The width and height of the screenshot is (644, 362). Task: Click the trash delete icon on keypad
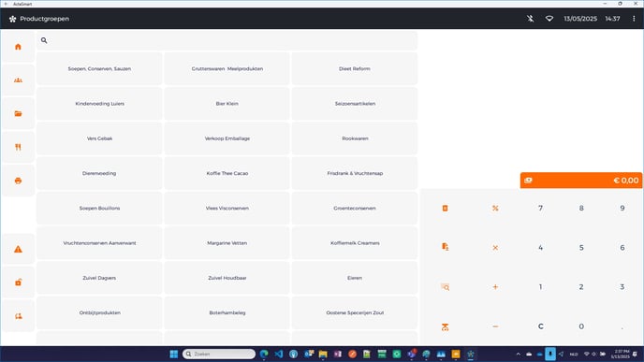tap(445, 208)
